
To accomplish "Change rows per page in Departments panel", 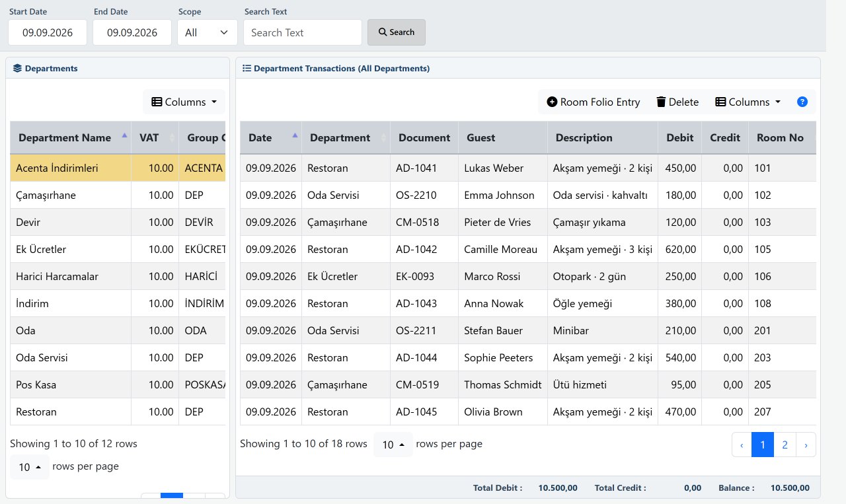I will coord(30,467).
